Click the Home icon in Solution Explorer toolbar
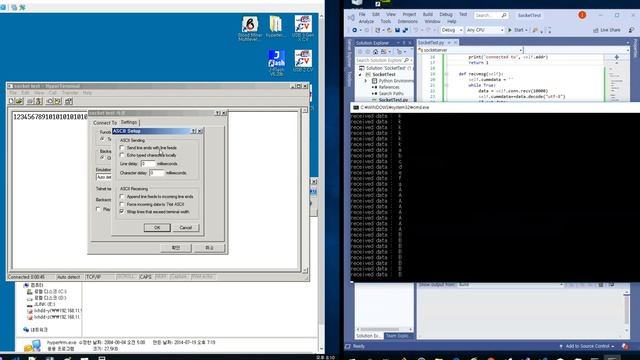 [x=376, y=52]
